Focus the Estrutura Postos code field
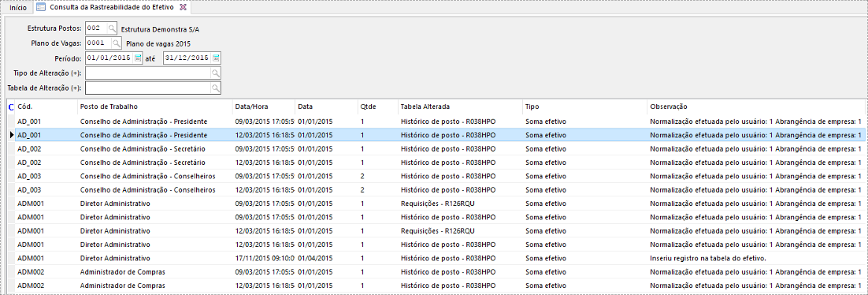This screenshot has width=868, height=295. click(96, 28)
